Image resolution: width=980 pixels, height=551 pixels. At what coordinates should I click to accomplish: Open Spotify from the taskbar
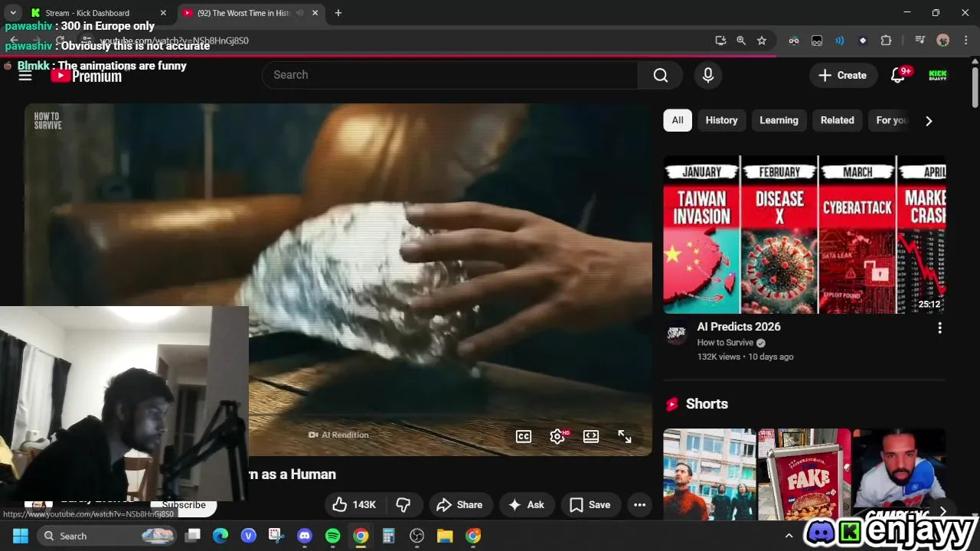point(332,536)
